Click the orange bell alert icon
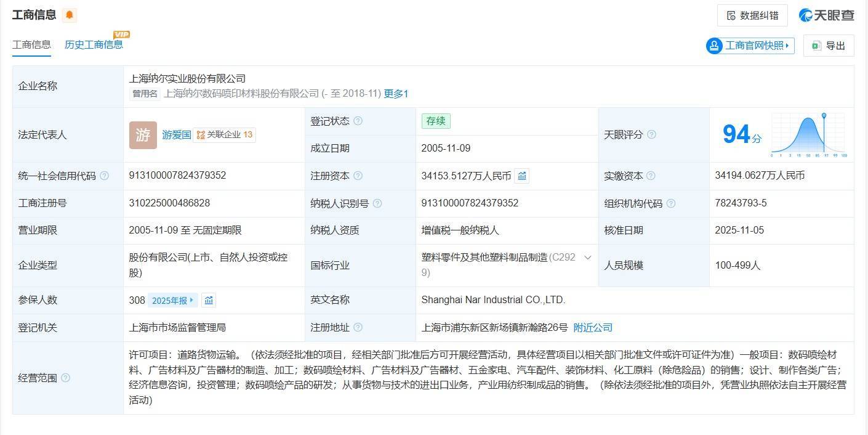This screenshot has height=435, width=868. [x=69, y=15]
